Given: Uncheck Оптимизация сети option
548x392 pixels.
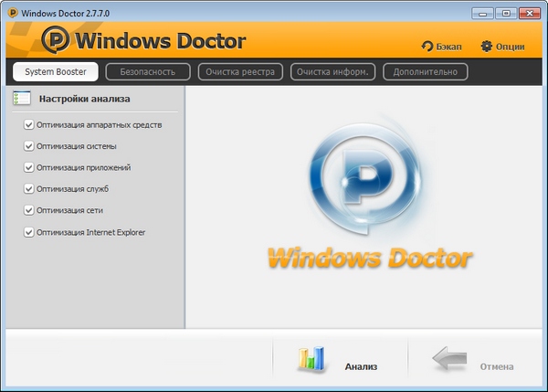Looking at the screenshot, I should point(28,210).
